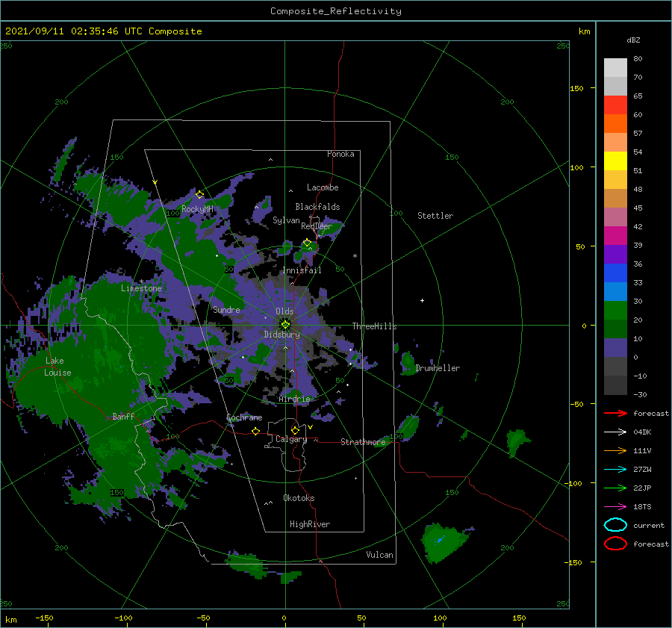This screenshot has height=628, width=672.
Task: Click the Olds label
Action: click(284, 311)
